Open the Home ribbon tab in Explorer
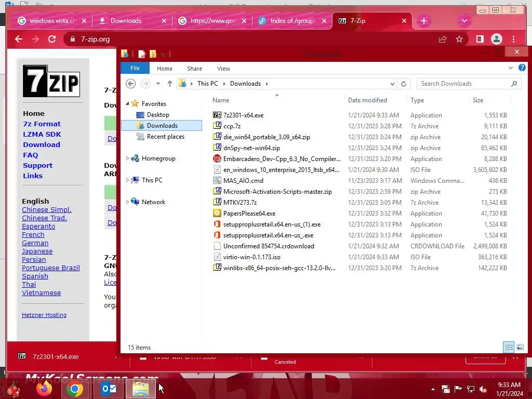 click(x=165, y=69)
